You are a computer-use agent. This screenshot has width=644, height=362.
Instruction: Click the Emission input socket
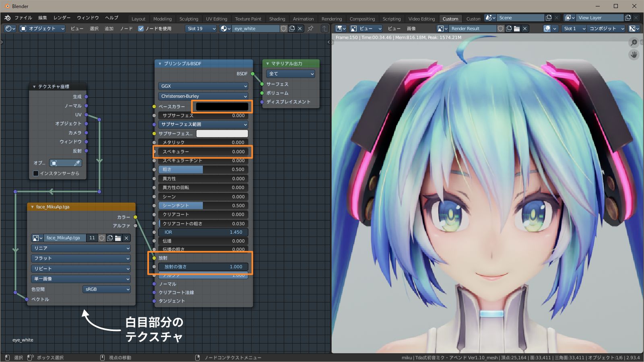[154, 258]
